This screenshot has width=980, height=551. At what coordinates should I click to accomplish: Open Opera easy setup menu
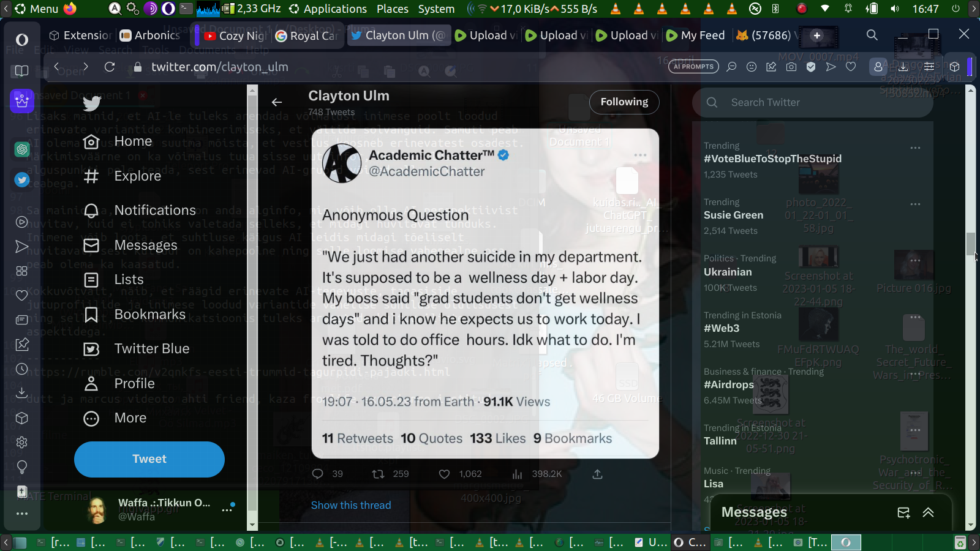(x=929, y=67)
